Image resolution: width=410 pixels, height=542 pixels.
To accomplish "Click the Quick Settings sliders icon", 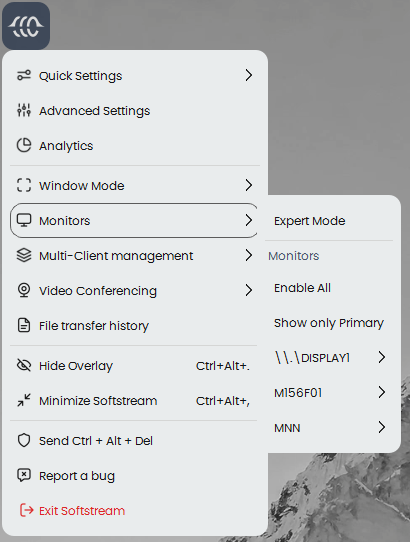I will pyautogui.click(x=24, y=75).
